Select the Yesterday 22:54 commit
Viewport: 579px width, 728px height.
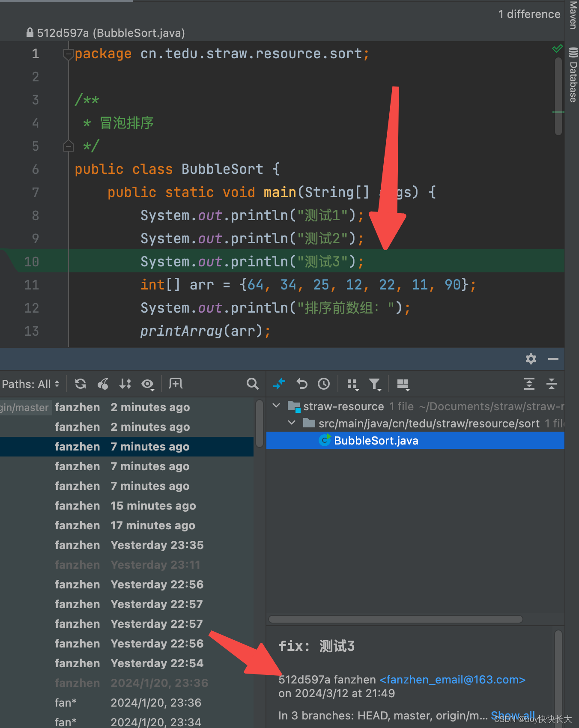(x=127, y=663)
